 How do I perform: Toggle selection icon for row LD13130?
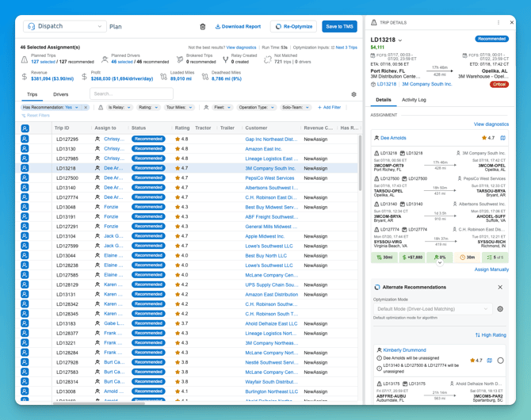tap(25, 149)
